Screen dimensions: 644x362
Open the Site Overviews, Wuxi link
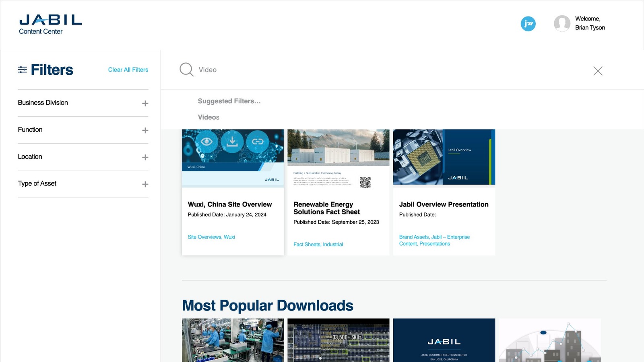click(x=211, y=237)
